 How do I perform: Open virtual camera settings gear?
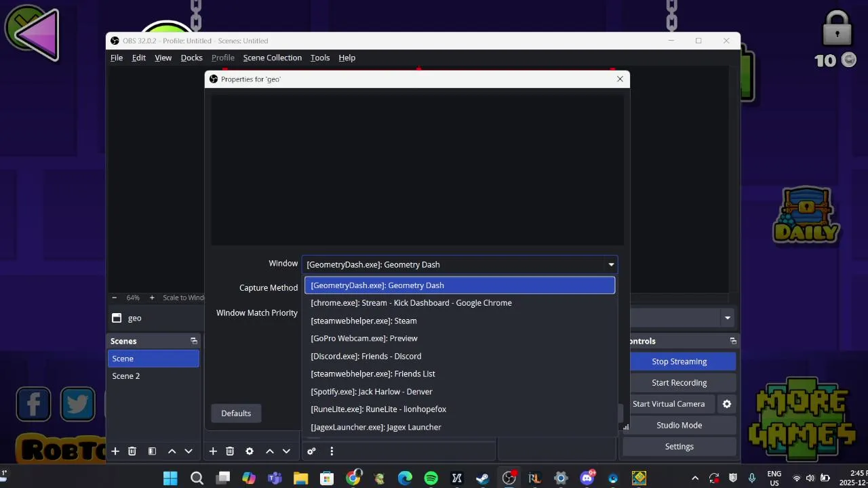click(727, 404)
